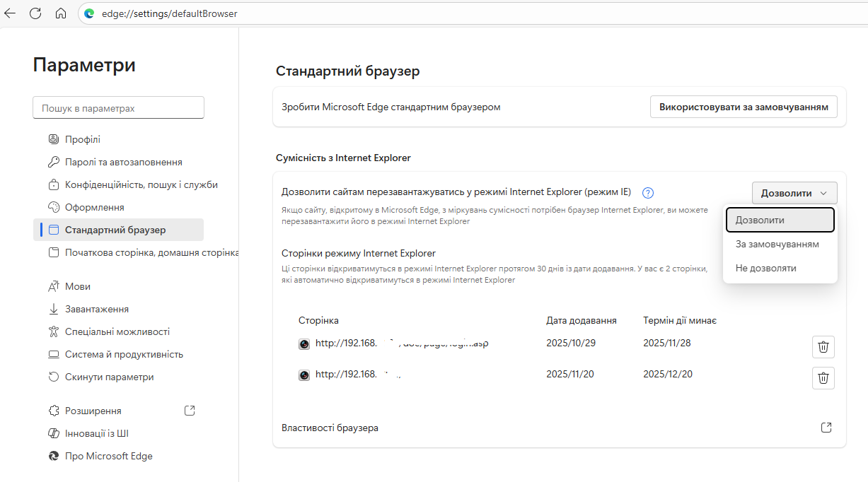Select Стандартний браузер in sidebar

tap(118, 230)
